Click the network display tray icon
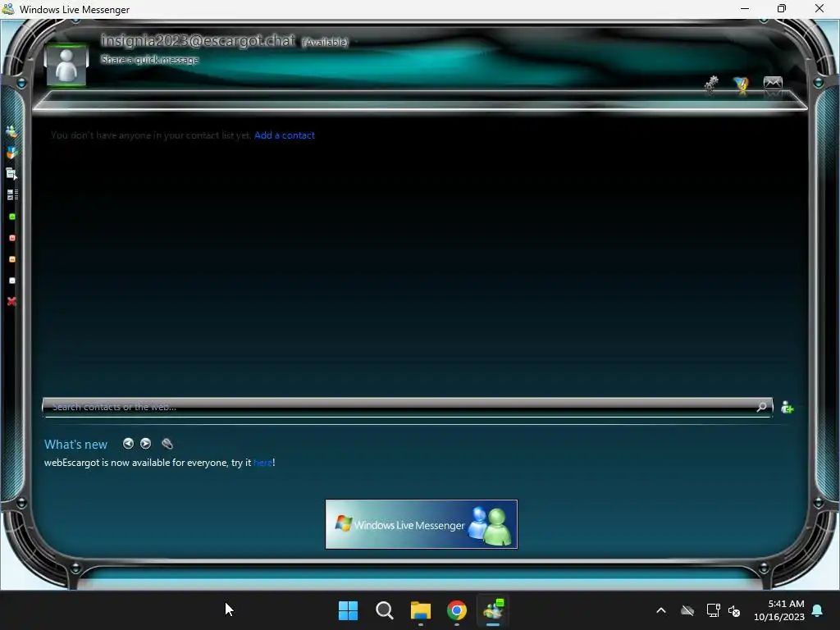Image resolution: width=840 pixels, height=630 pixels. click(x=713, y=610)
